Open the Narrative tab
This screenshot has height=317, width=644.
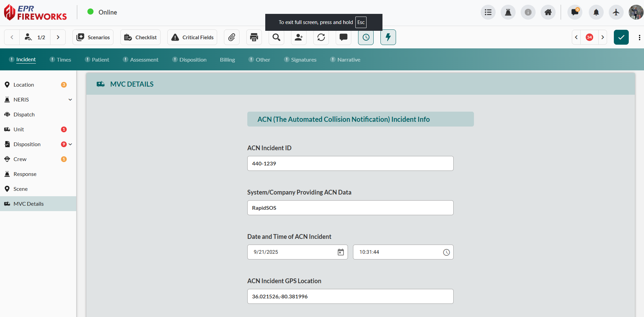click(x=349, y=59)
